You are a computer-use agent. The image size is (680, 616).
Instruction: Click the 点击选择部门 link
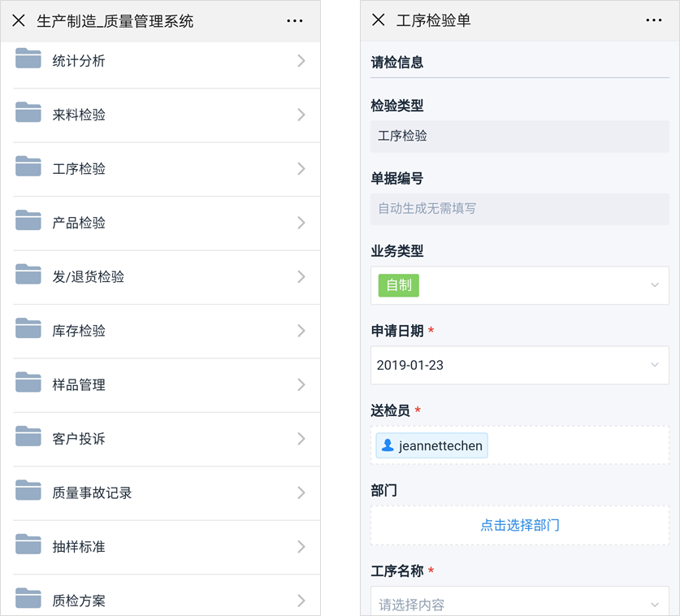coord(519,525)
